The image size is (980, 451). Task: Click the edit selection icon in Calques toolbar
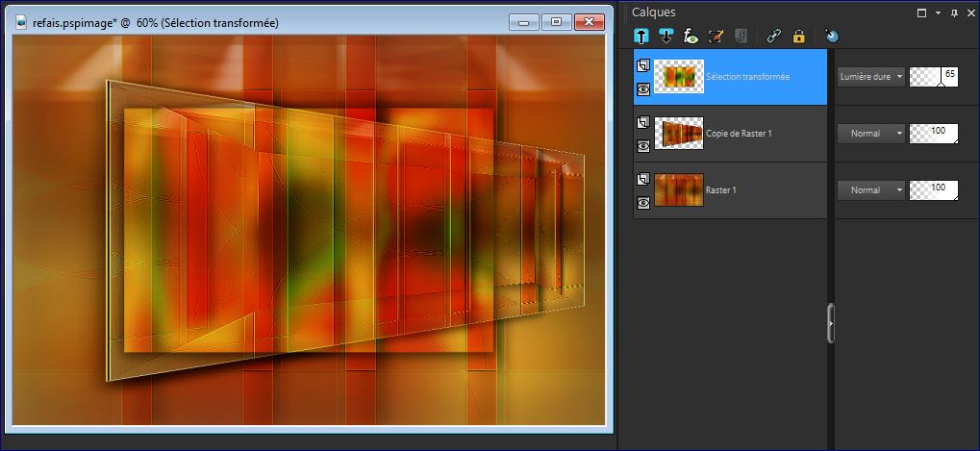[716, 37]
